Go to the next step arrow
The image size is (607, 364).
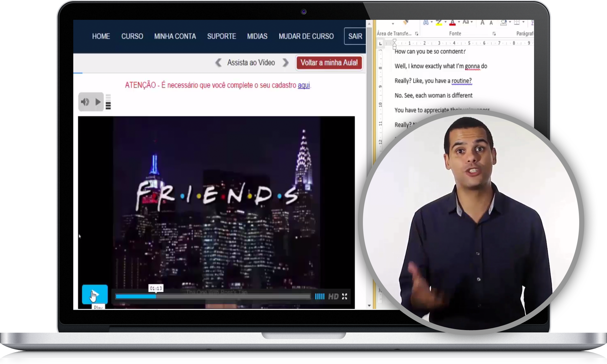tap(285, 62)
